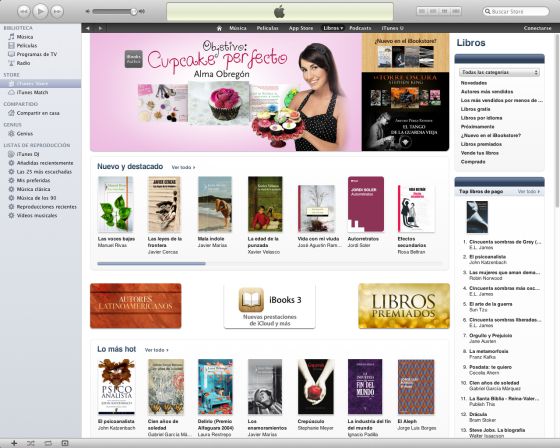This screenshot has width=560, height=448.
Task: Click the add playlist plus button
Action: pos(14,443)
